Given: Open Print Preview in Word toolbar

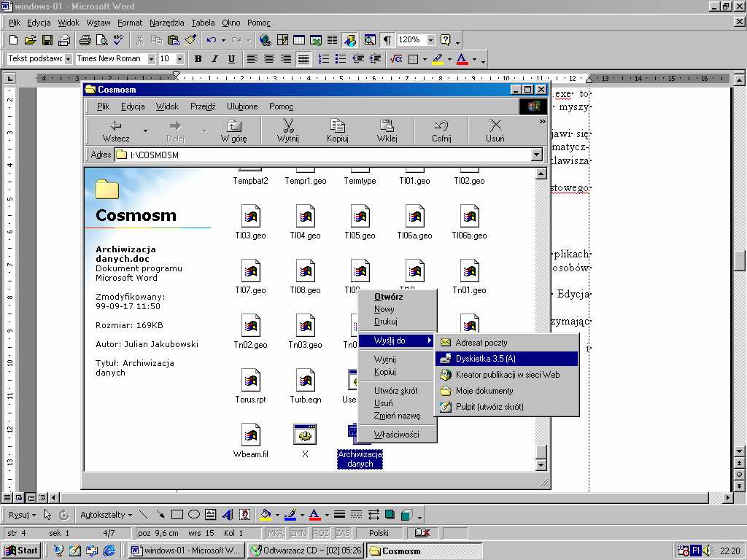Looking at the screenshot, I should (x=101, y=40).
